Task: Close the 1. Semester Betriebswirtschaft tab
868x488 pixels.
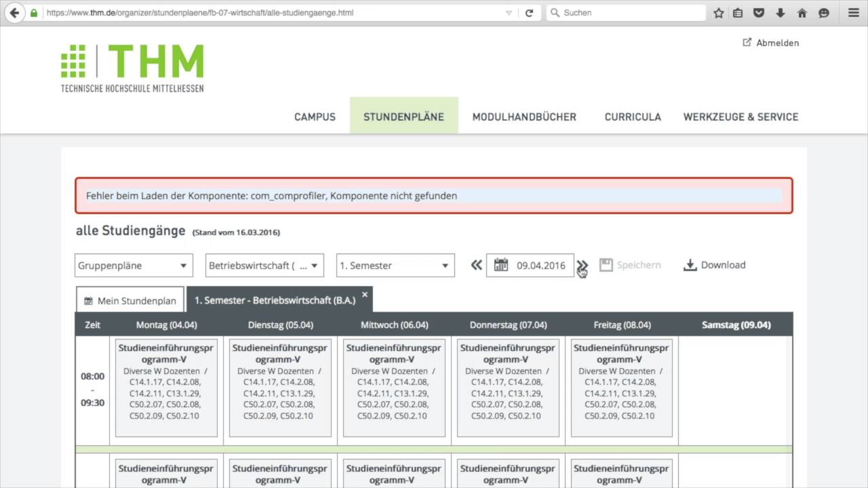Action: coord(365,294)
